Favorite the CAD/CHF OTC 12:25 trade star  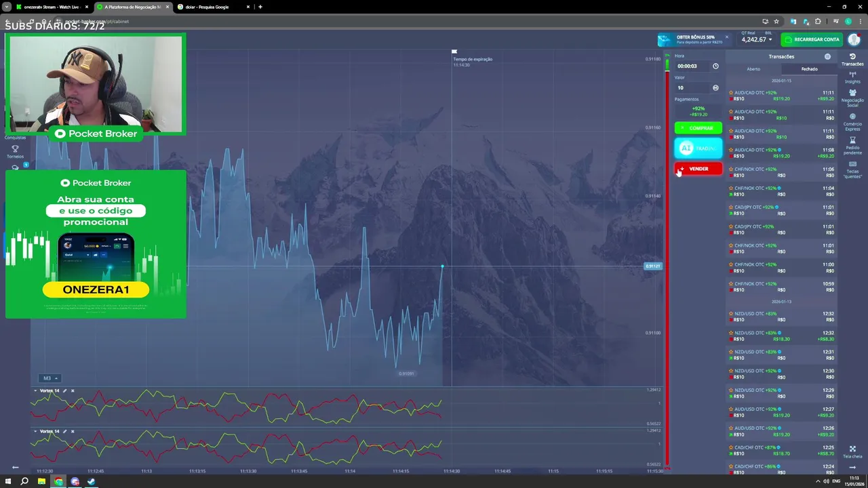[x=731, y=447]
